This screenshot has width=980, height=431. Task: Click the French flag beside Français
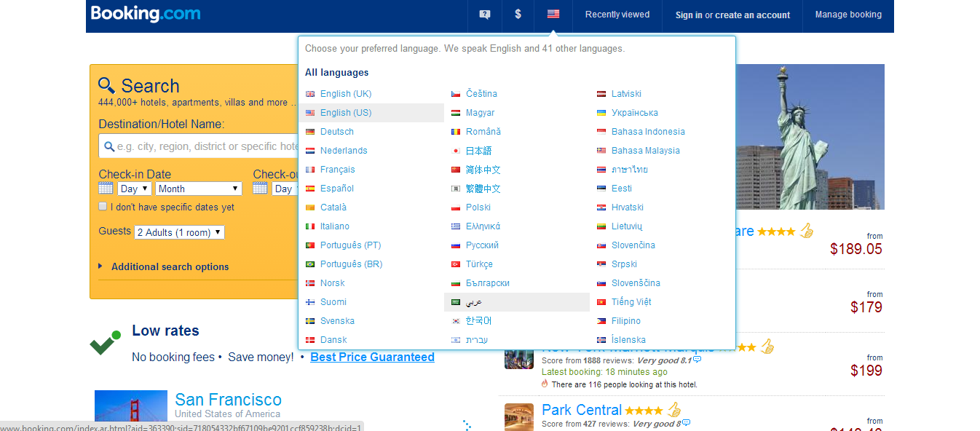(x=310, y=170)
